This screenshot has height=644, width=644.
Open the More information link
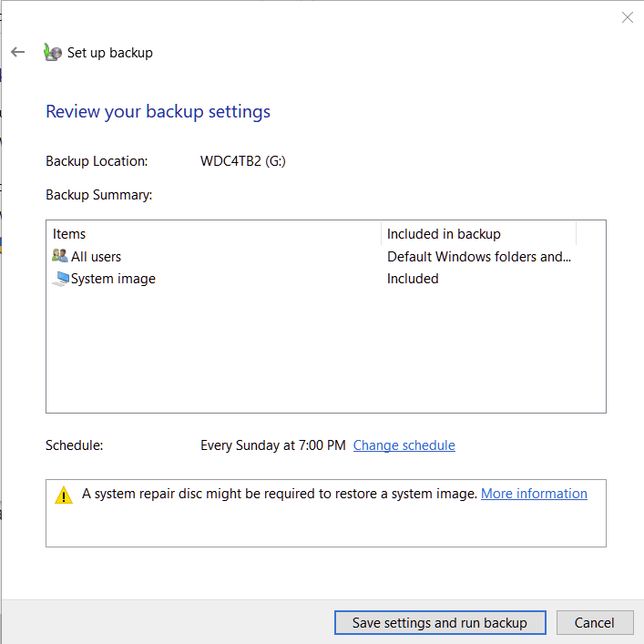[x=534, y=494]
